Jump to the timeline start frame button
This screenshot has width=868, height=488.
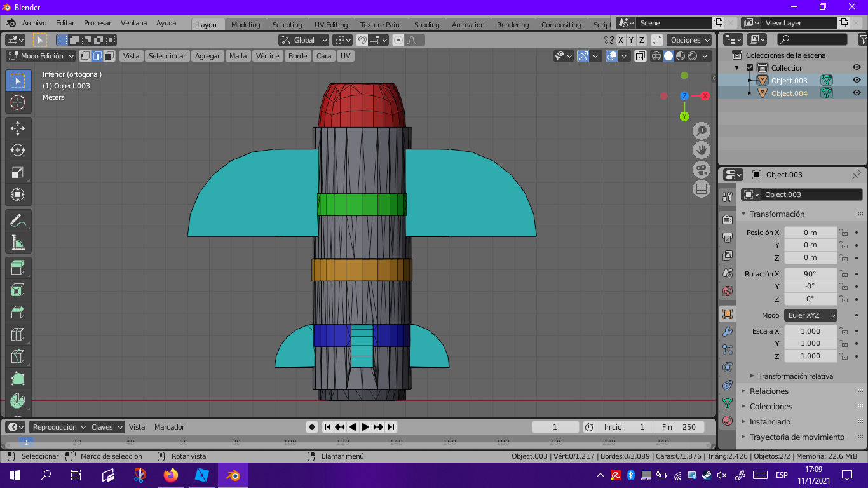[x=327, y=427]
